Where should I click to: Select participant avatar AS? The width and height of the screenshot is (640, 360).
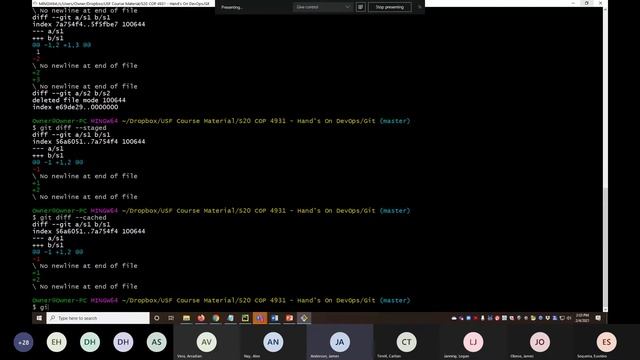click(x=156, y=342)
